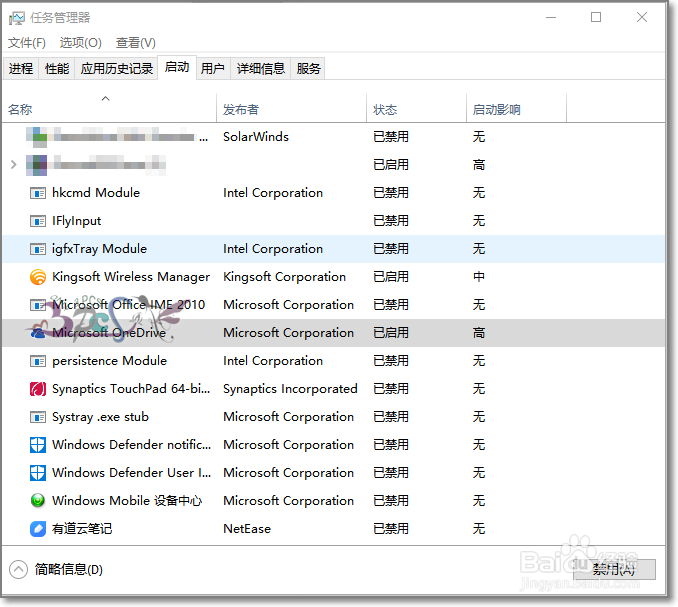The height and width of the screenshot is (607, 678).
Task: Click 已启用 status in Microsoft OneDrive row
Action: coord(391,333)
